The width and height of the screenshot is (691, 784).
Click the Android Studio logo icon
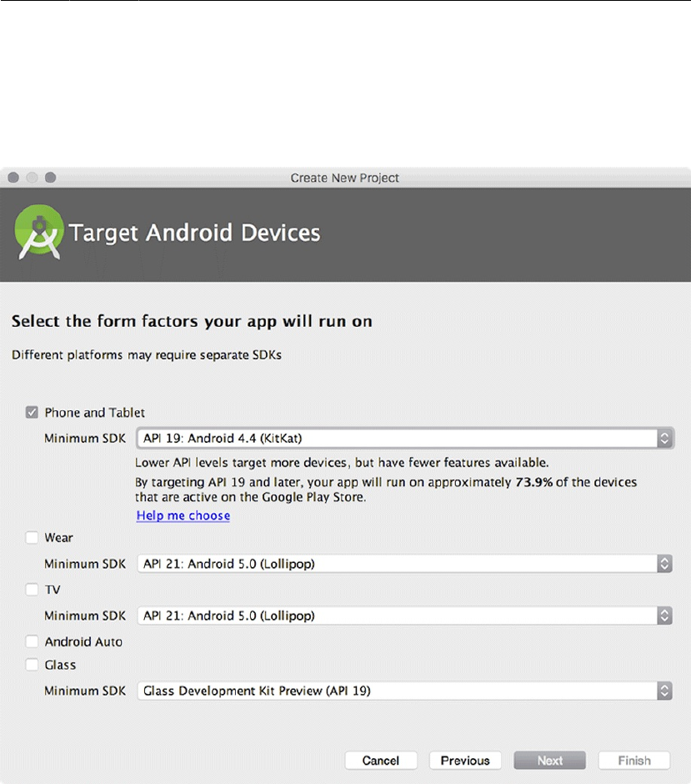[38, 233]
